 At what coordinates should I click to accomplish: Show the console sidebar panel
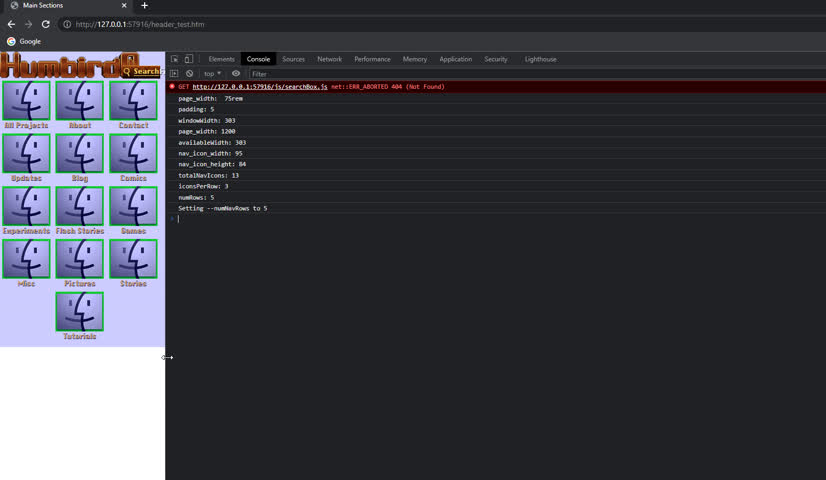pos(174,74)
